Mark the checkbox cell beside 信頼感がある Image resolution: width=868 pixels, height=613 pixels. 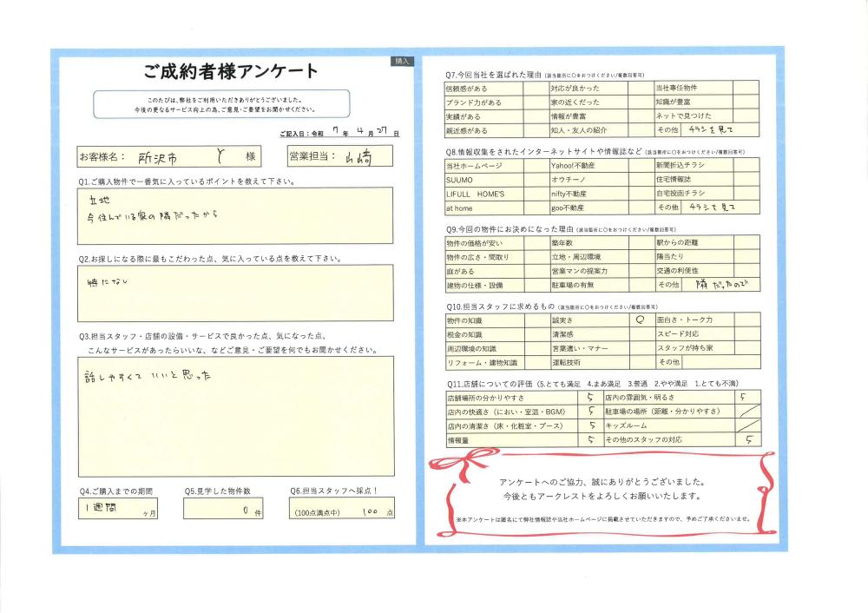pos(535,88)
